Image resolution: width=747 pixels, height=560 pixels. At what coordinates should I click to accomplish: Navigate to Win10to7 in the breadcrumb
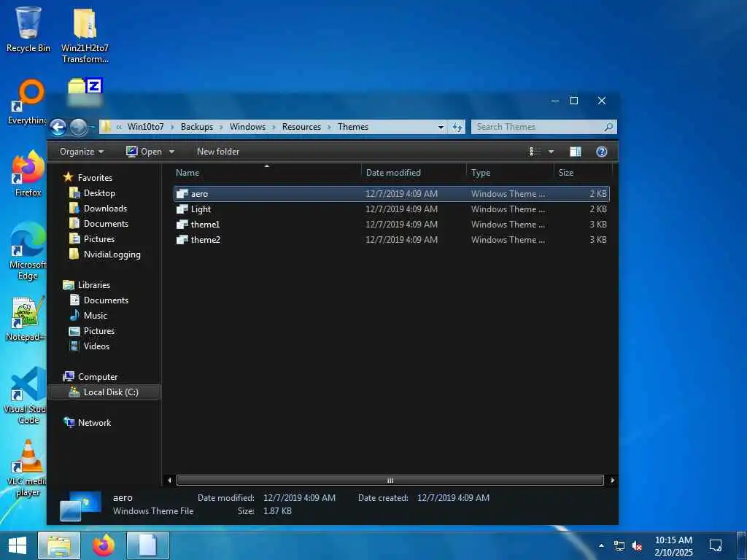pos(145,127)
